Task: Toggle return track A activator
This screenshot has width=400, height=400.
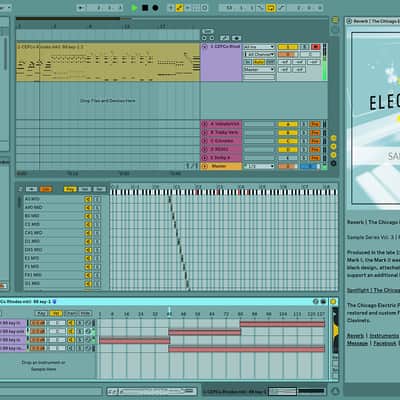Action: (287, 124)
